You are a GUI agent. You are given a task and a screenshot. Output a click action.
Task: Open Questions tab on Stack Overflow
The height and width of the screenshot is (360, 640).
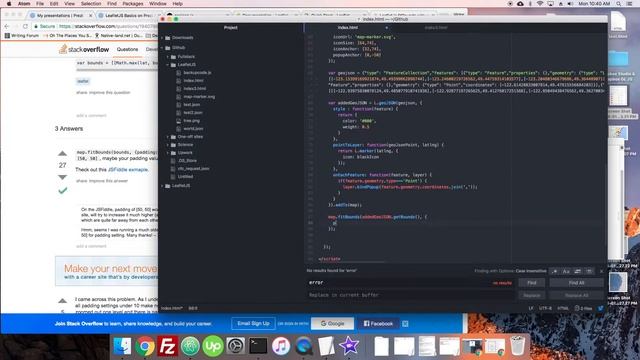point(127,49)
